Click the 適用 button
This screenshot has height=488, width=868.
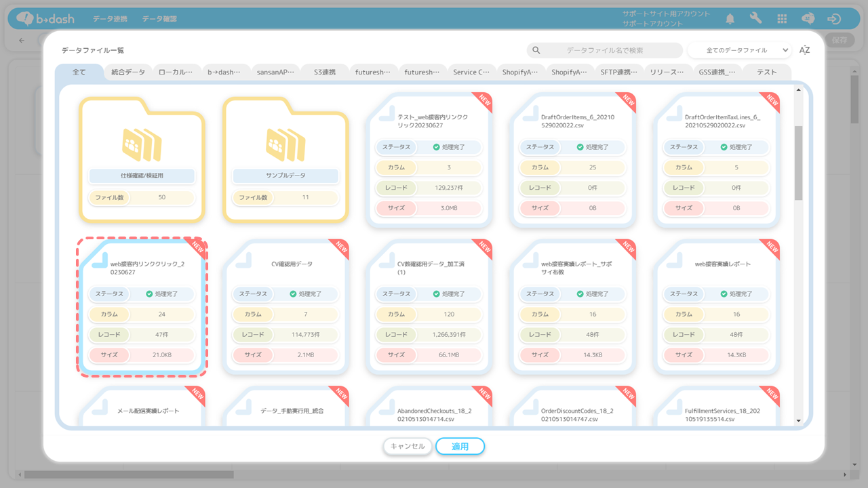pyautogui.click(x=460, y=446)
